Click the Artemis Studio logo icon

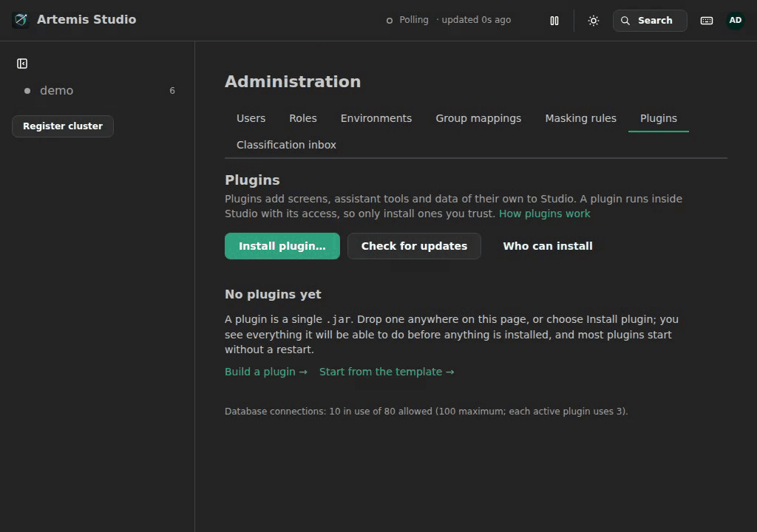coord(21,20)
